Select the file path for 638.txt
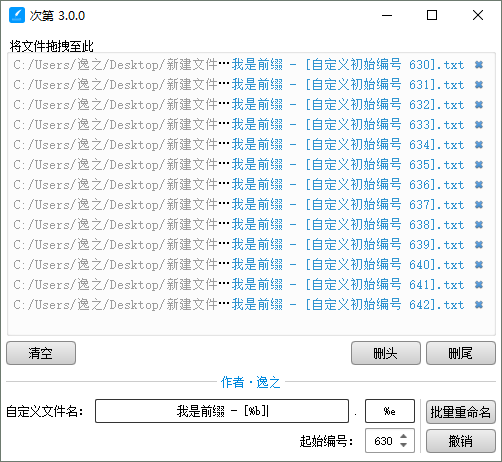 coord(239,225)
